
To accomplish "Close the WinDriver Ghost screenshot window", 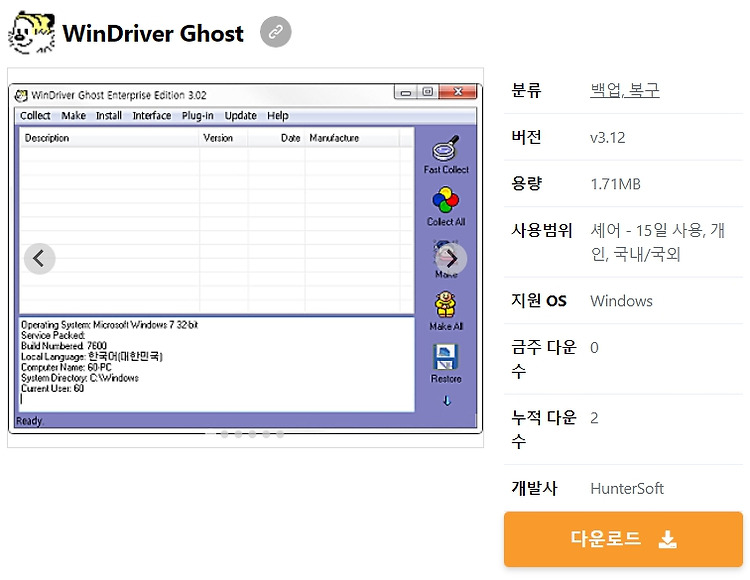I will [x=458, y=92].
